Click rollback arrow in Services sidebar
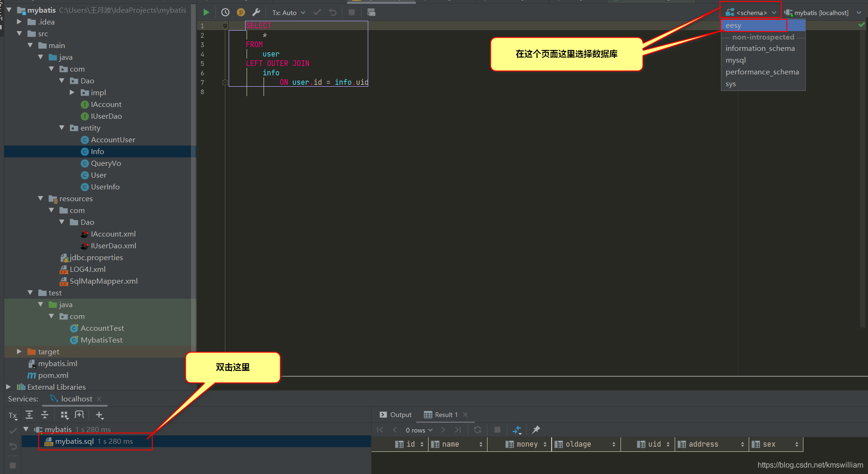This screenshot has width=868, height=474. tap(13, 446)
